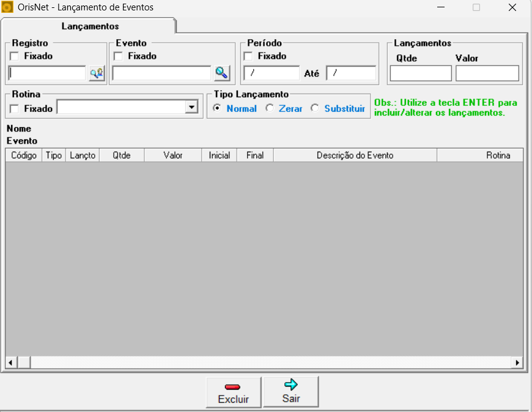Close the OrisNet window

pyautogui.click(x=512, y=7)
